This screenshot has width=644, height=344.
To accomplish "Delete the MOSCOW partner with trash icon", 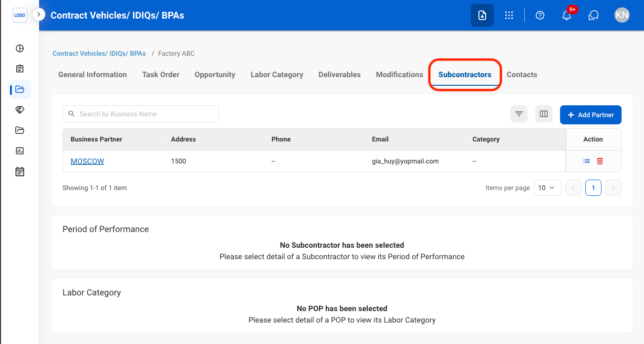I will [600, 161].
